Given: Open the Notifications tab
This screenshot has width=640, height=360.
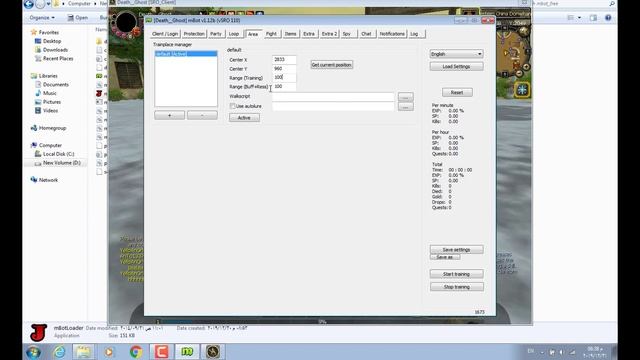Looking at the screenshot, I should 392,34.
